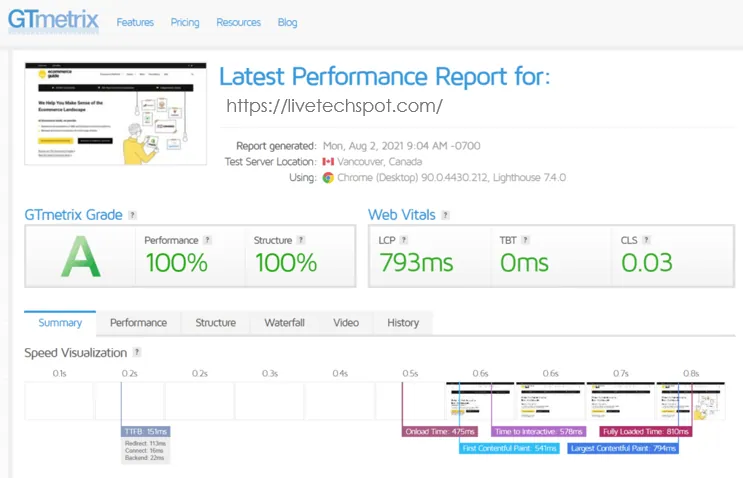
Task: Click help icon next to Speed Visualization
Action: (x=137, y=353)
